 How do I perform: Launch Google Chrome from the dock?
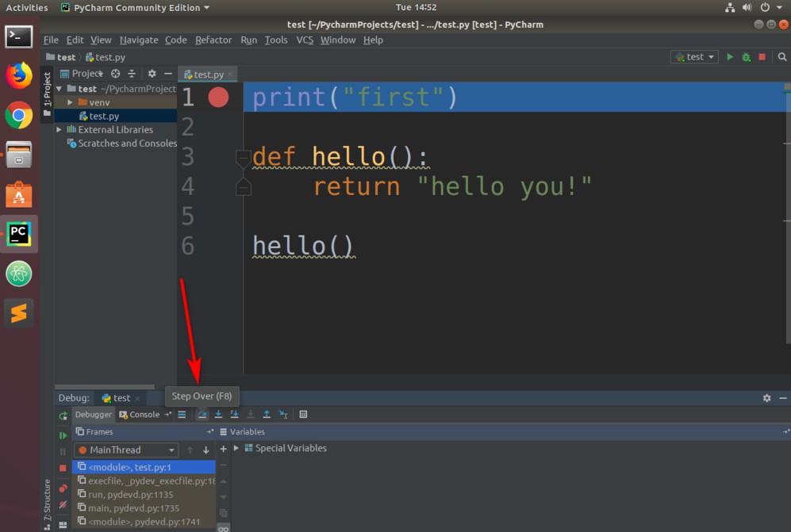pos(19,116)
